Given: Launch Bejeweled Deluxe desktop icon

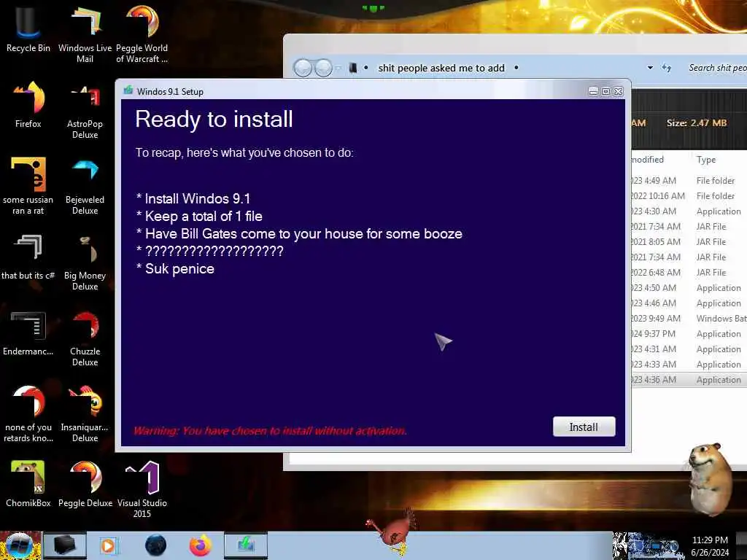Looking at the screenshot, I should (85, 186).
